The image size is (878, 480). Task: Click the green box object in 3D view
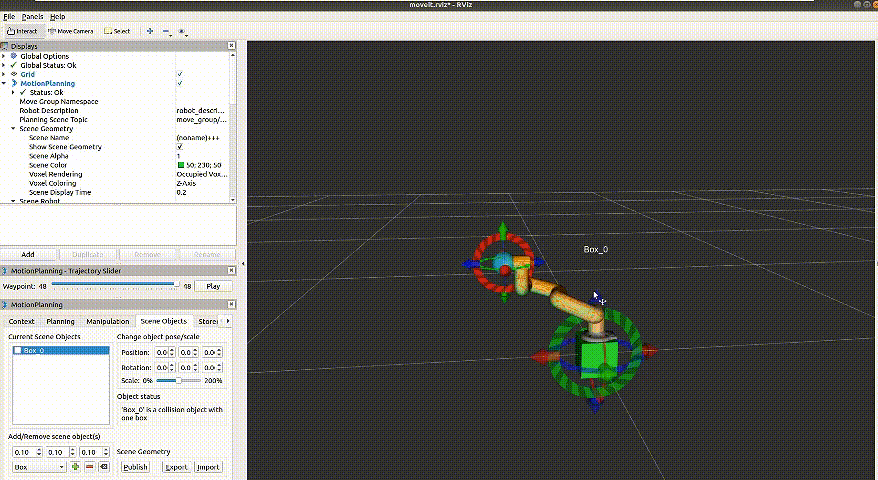pyautogui.click(x=599, y=358)
